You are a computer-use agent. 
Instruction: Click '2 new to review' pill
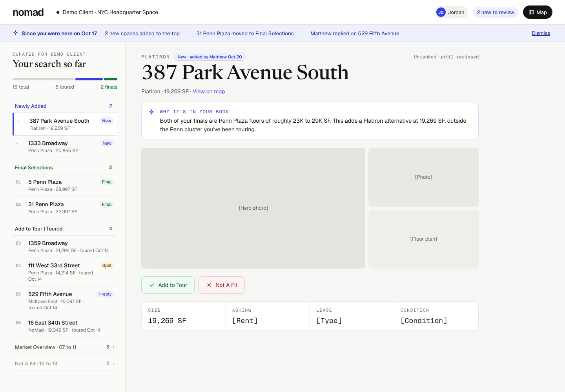(x=496, y=12)
